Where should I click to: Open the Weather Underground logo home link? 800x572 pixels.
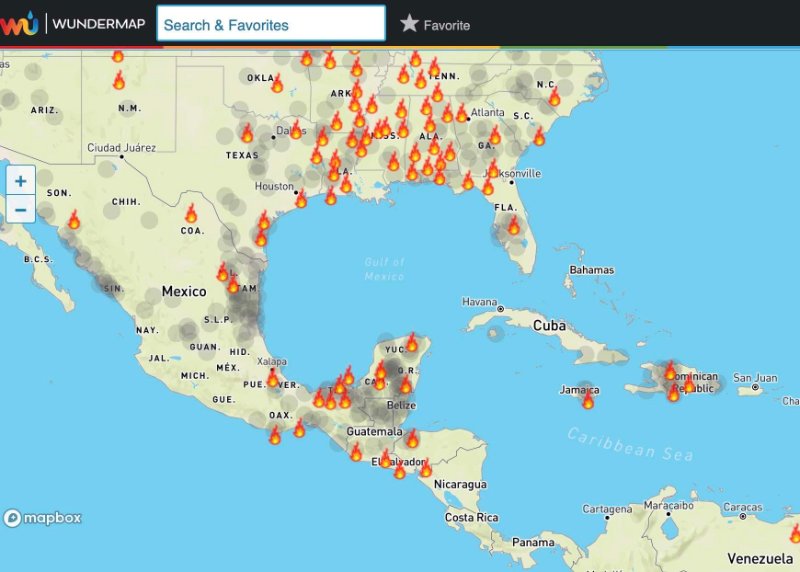tap(19, 23)
